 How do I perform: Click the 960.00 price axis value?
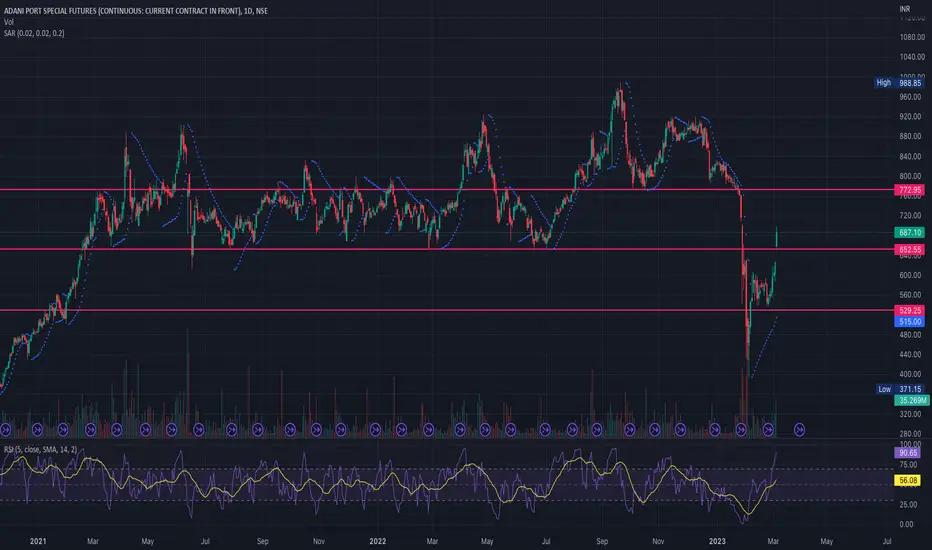(x=910, y=97)
